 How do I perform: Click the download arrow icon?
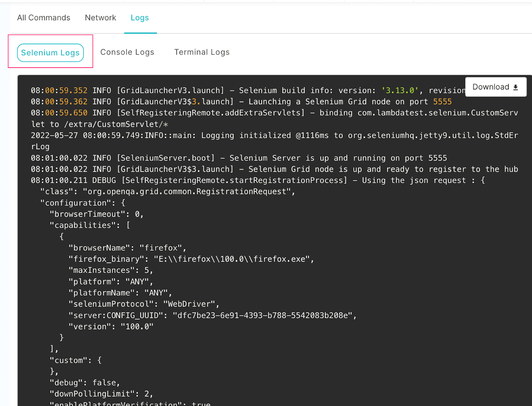click(516, 87)
